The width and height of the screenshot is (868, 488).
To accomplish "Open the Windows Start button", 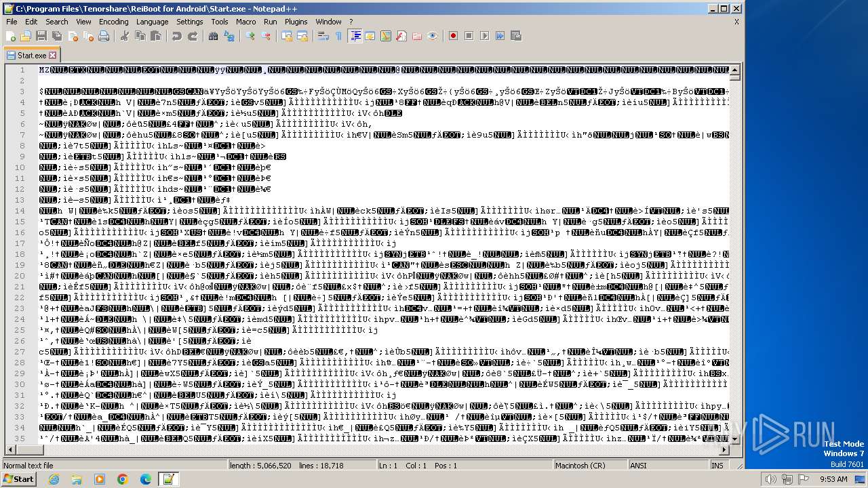I will tap(18, 479).
